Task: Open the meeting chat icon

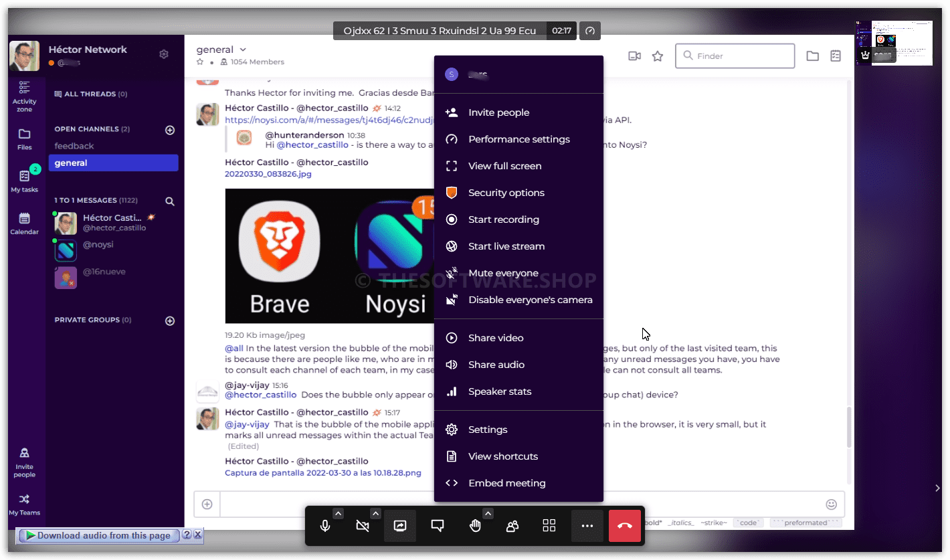Action: [438, 526]
